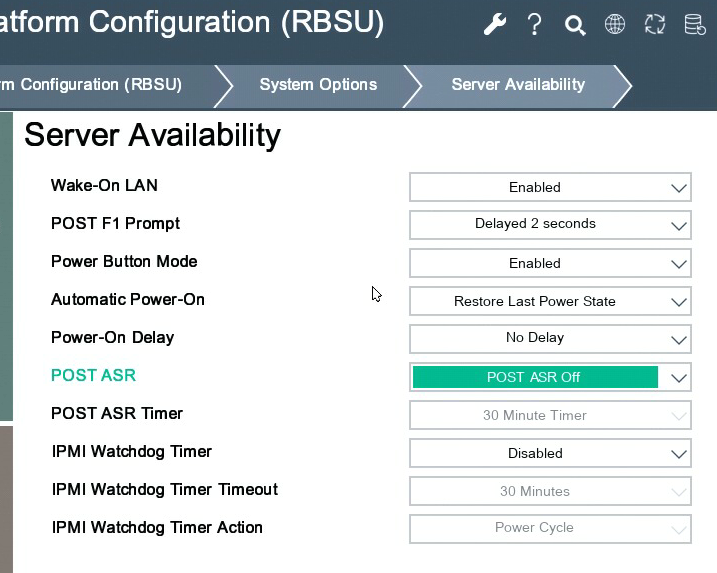Image resolution: width=717 pixels, height=573 pixels.
Task: Expand the POST F1 Prompt dropdown
Action: coord(550,224)
